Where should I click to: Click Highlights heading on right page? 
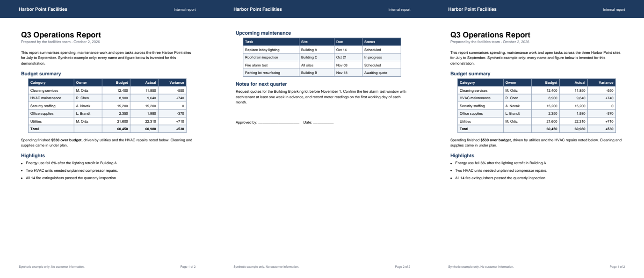click(463, 155)
